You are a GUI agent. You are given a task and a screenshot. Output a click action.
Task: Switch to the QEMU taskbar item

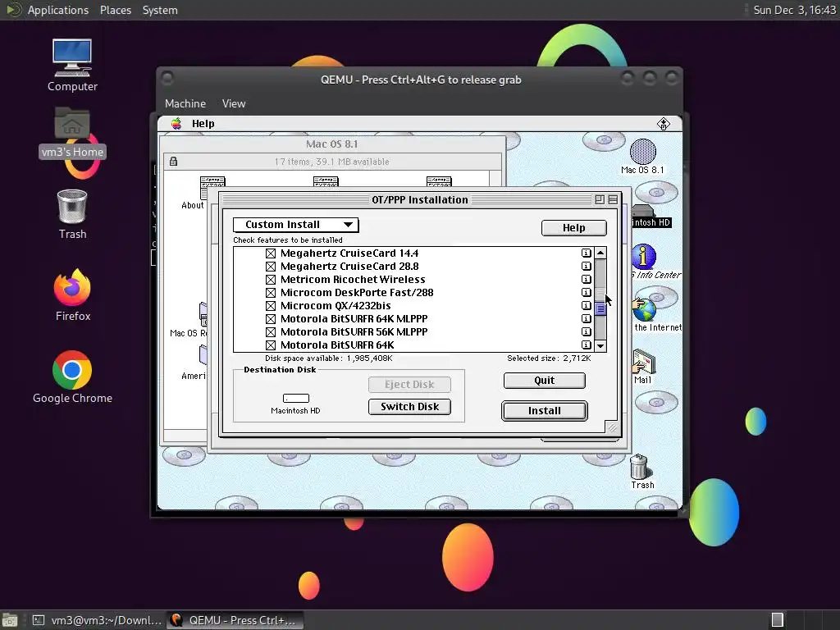pyautogui.click(x=235, y=620)
